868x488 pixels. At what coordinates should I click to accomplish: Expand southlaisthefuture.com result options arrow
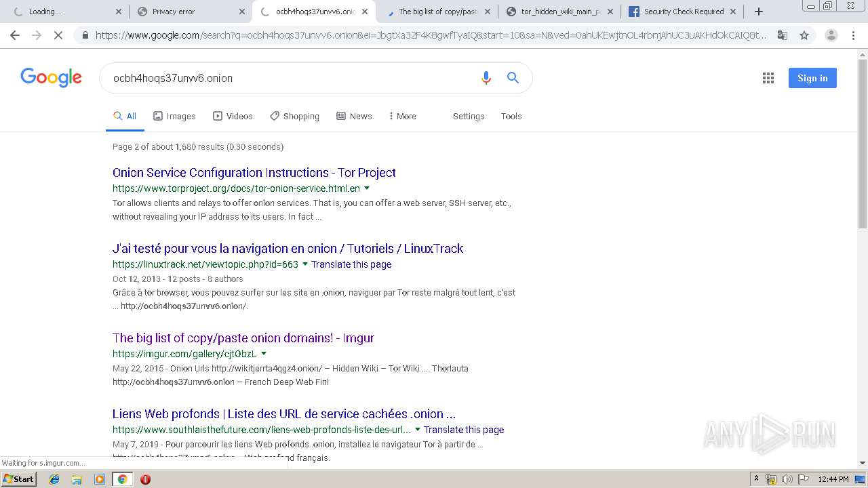tap(418, 430)
